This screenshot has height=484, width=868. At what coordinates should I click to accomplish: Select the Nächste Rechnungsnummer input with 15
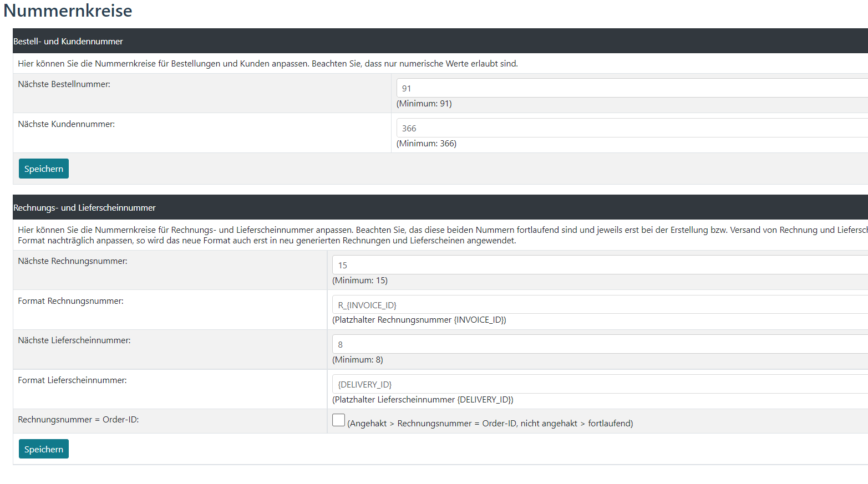[x=599, y=265]
